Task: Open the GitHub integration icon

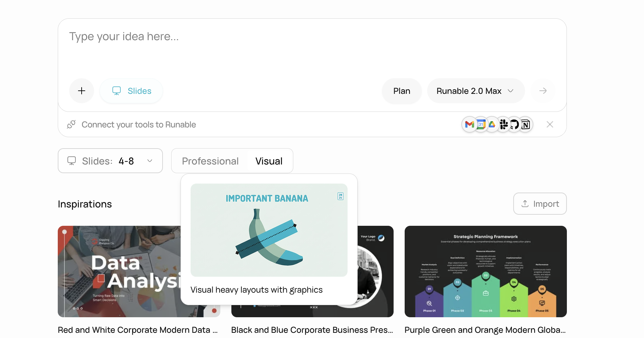Action: point(515,124)
